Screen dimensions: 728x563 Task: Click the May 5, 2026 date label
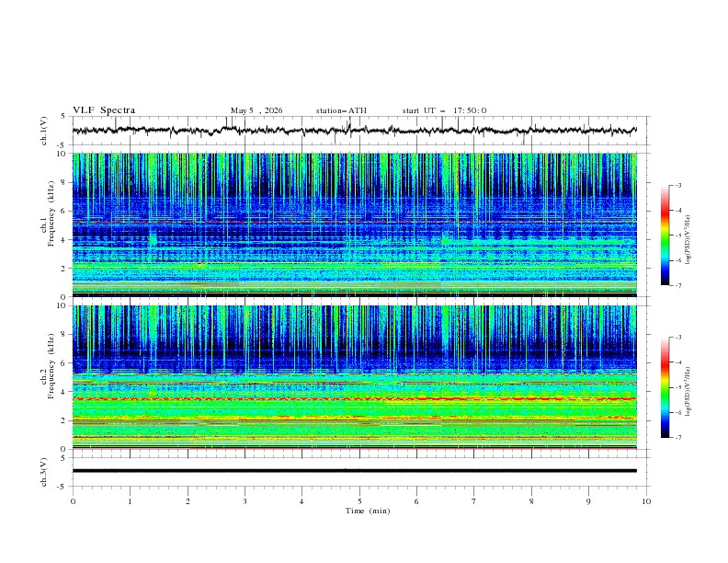tap(256, 110)
